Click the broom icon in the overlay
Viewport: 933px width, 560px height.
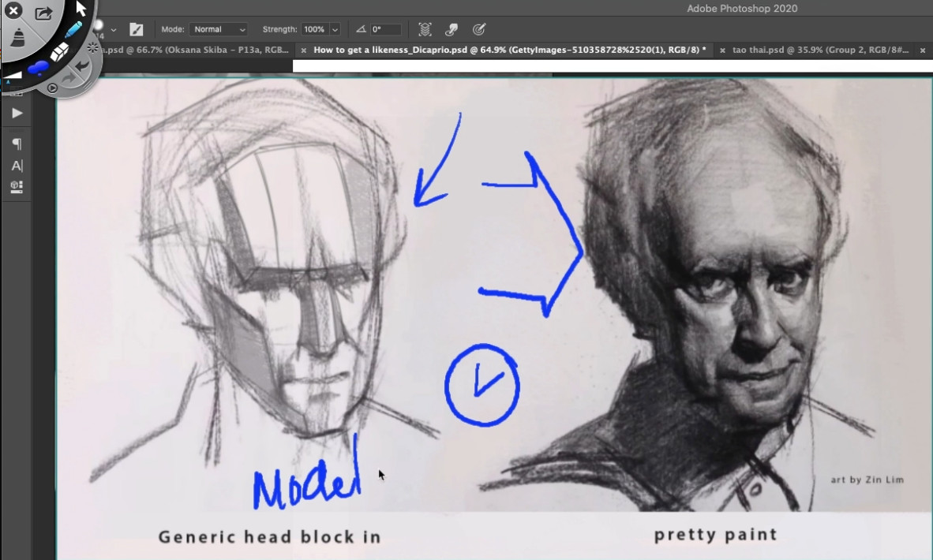coord(18,37)
